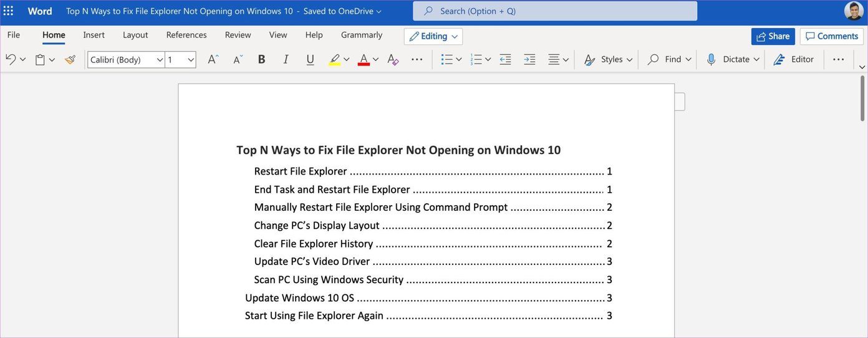The height and width of the screenshot is (338, 868).
Task: Open the Grammarly tab
Action: [362, 35]
